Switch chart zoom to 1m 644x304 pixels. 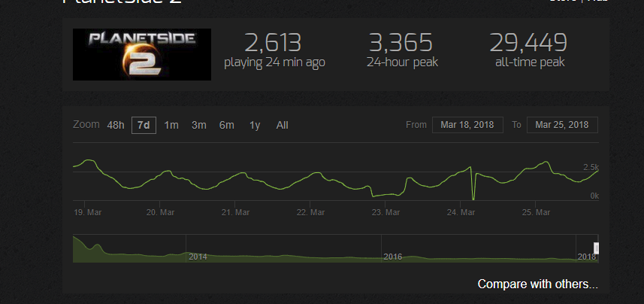[x=171, y=125]
